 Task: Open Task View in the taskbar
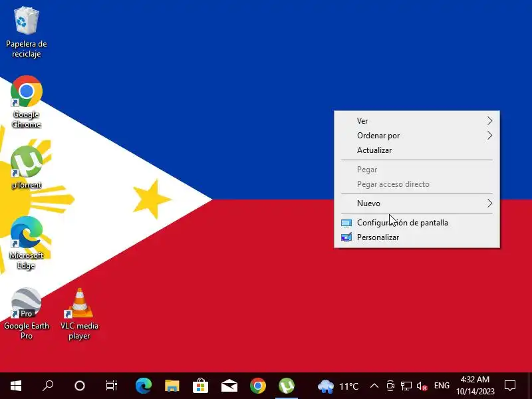tap(111, 386)
